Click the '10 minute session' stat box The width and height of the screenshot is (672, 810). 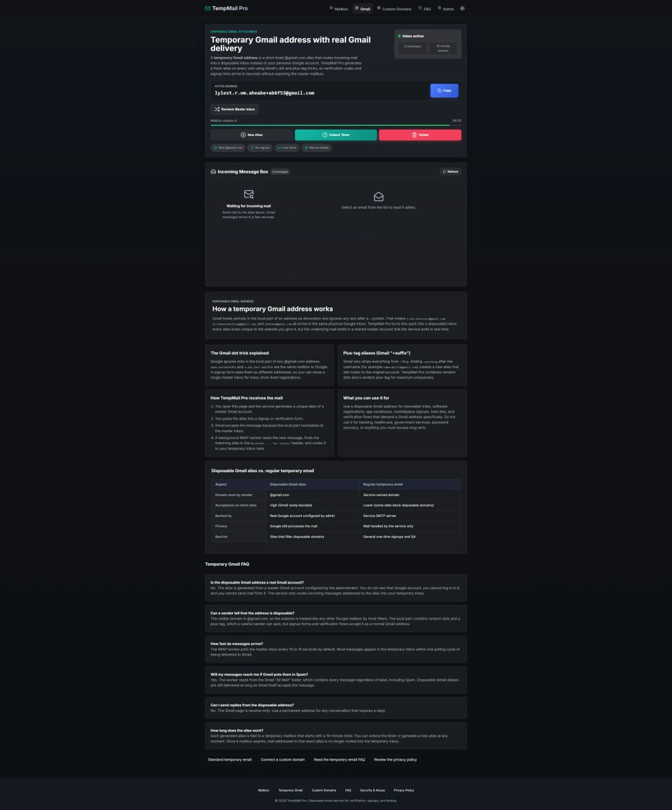443,48
